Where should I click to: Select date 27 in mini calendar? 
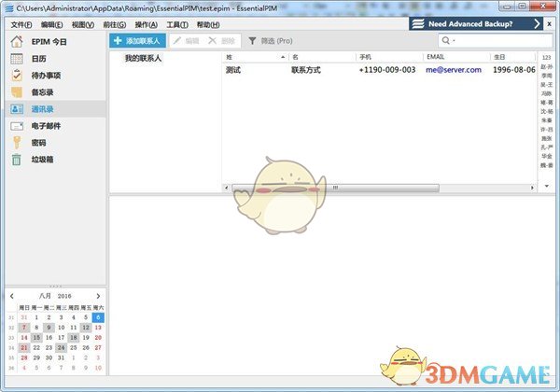click(x=98, y=347)
